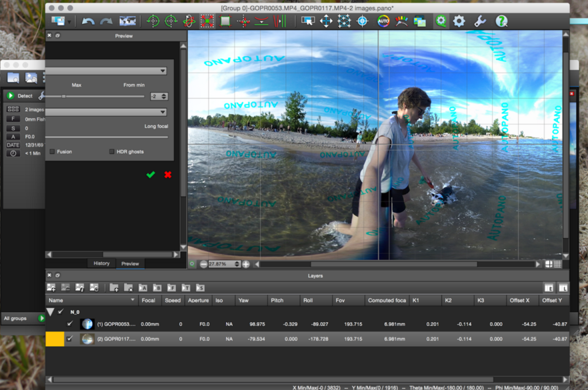588x390 pixels.
Task: Select the vertical lines tool
Action: pyautogui.click(x=279, y=21)
